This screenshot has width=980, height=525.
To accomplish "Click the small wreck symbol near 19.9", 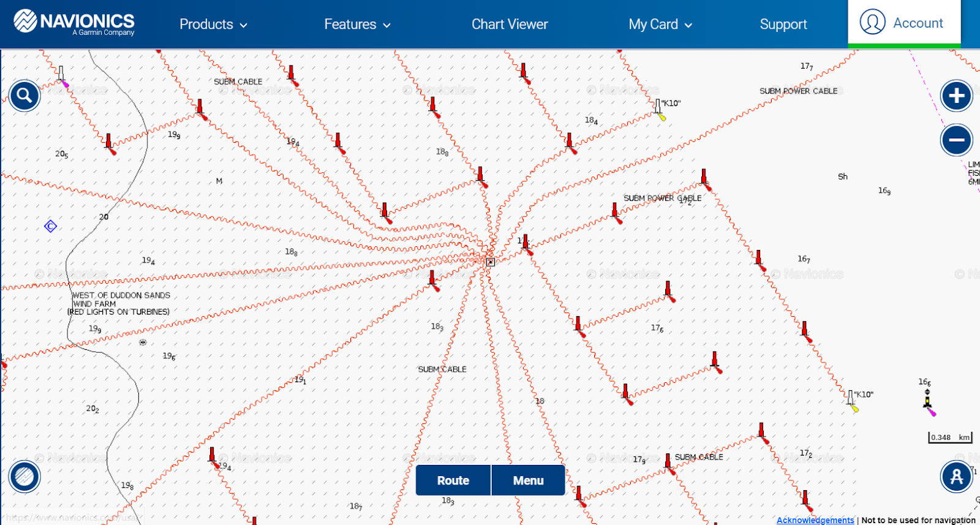I will [x=143, y=342].
